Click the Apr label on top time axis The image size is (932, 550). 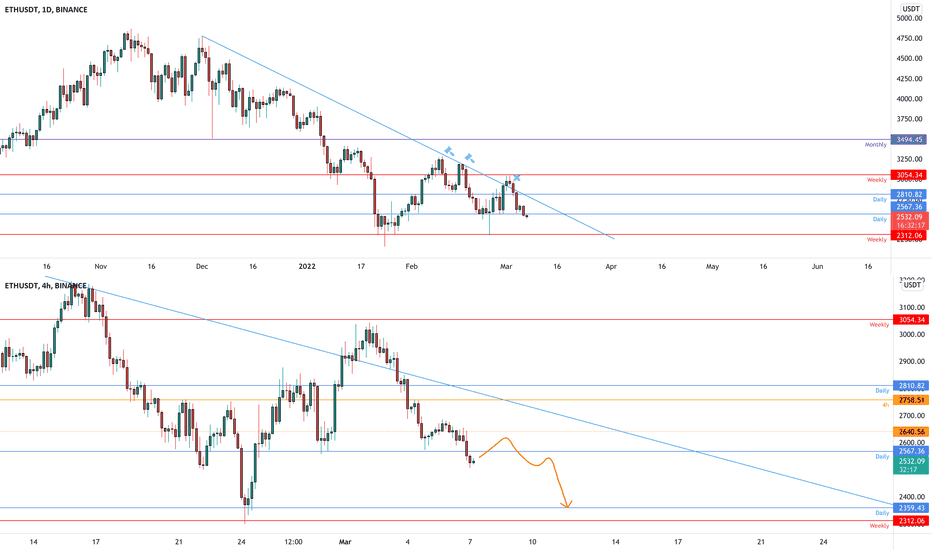[x=611, y=266]
